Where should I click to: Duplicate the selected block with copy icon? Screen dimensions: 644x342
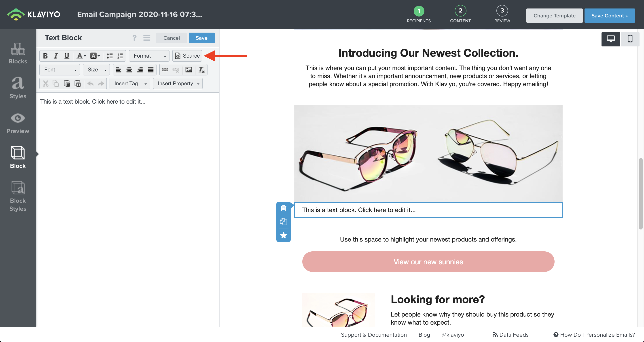pos(283,222)
